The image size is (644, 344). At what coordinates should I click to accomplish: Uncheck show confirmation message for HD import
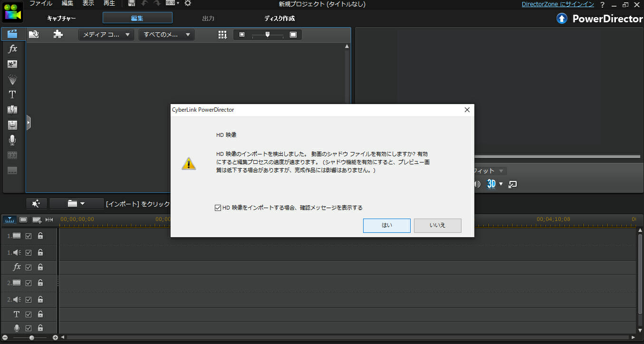click(218, 208)
